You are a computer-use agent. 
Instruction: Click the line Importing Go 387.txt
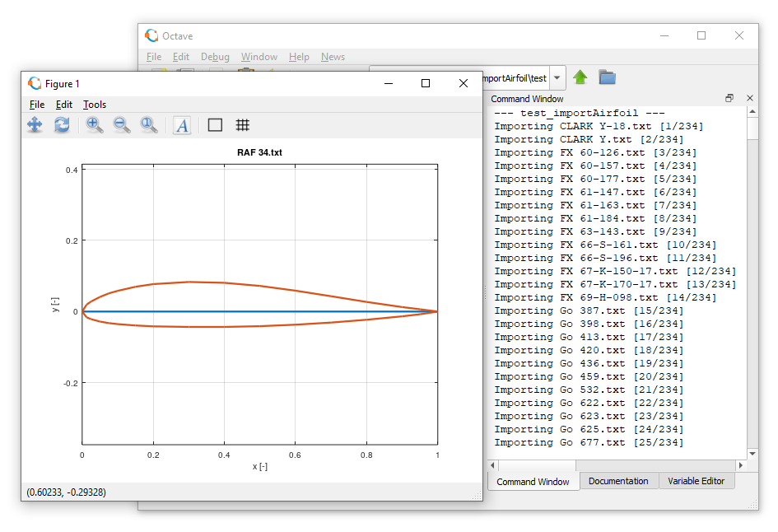pos(589,310)
